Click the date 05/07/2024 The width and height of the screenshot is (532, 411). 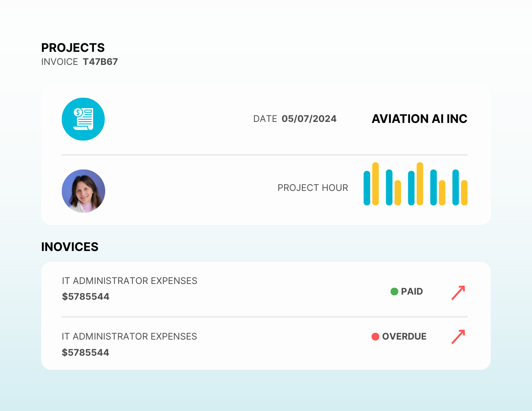[309, 119]
